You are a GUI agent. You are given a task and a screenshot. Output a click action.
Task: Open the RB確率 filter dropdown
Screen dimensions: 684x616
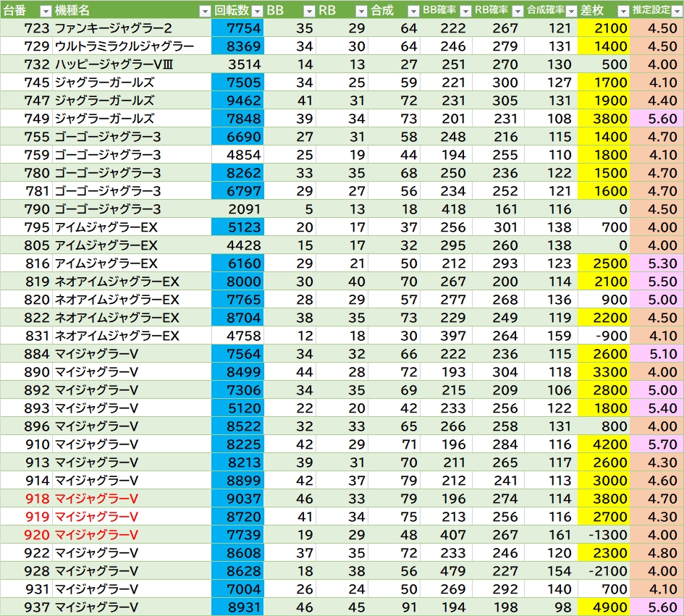point(517,11)
